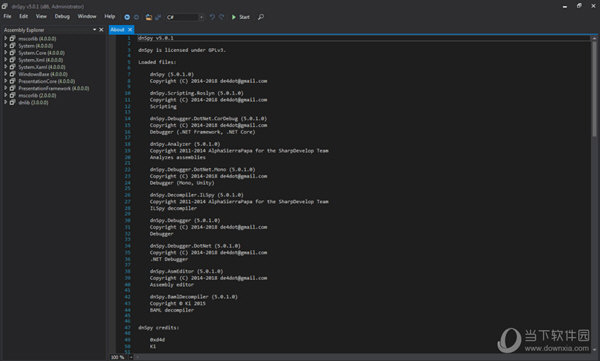Click the "dnSpy credits:" line
The height and width of the screenshot is (361, 600).
(x=158, y=328)
